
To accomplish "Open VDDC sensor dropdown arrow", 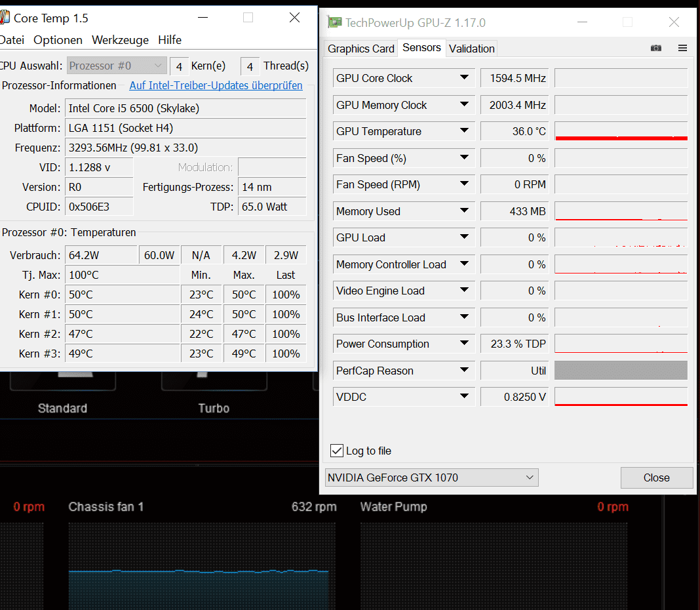I will point(464,396).
